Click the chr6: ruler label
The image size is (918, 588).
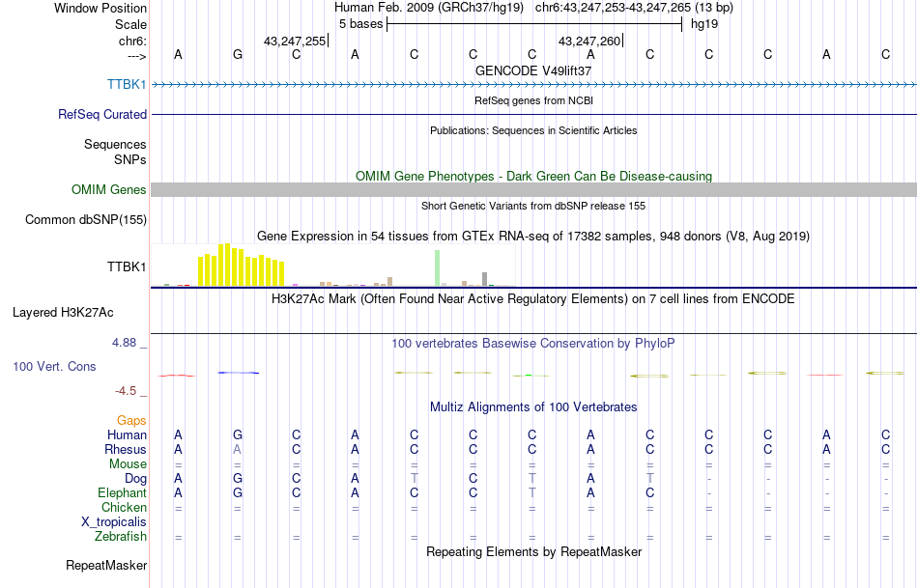click(132, 41)
